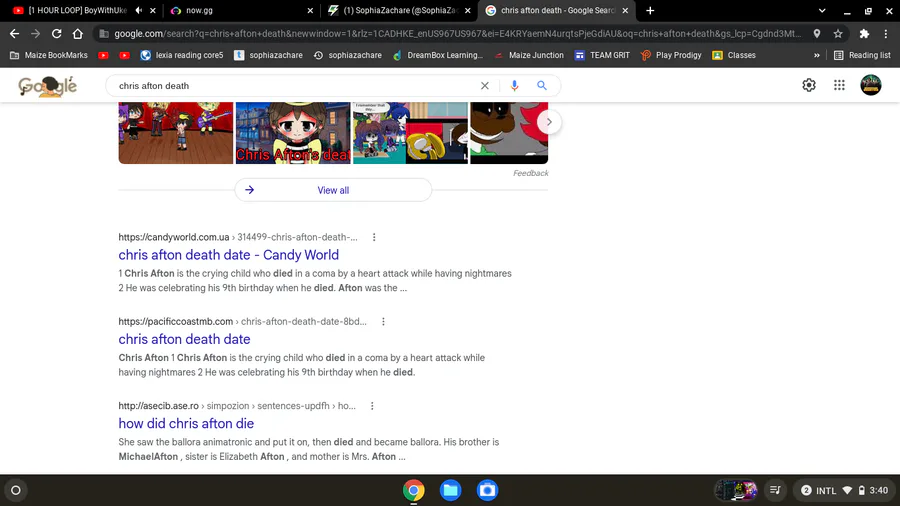Click the location pin icon in address bar

tap(817, 34)
